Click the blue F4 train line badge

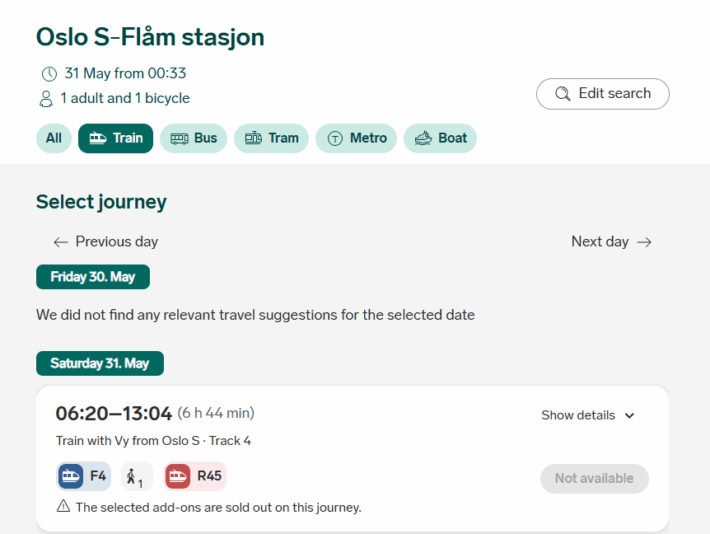(x=84, y=477)
